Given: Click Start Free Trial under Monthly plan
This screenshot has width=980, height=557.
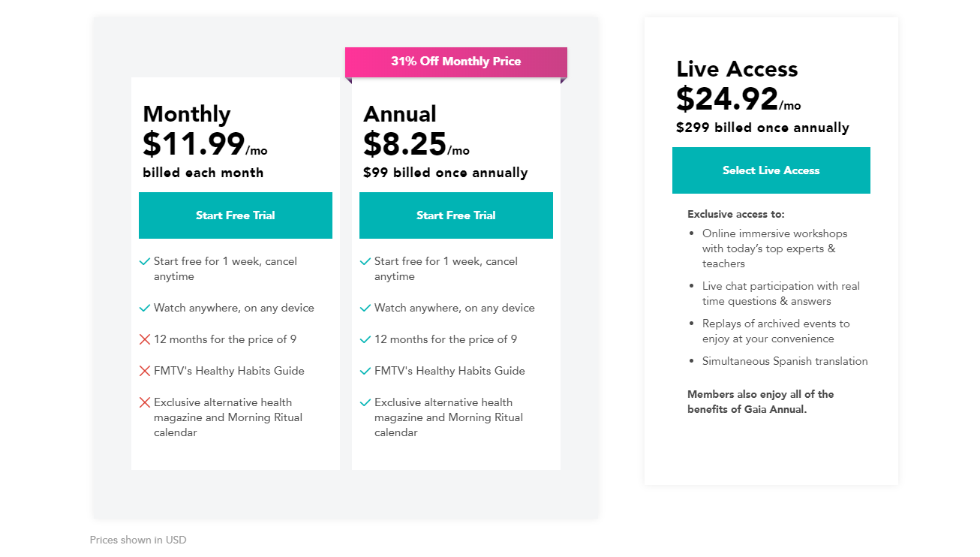Looking at the screenshot, I should point(236,215).
